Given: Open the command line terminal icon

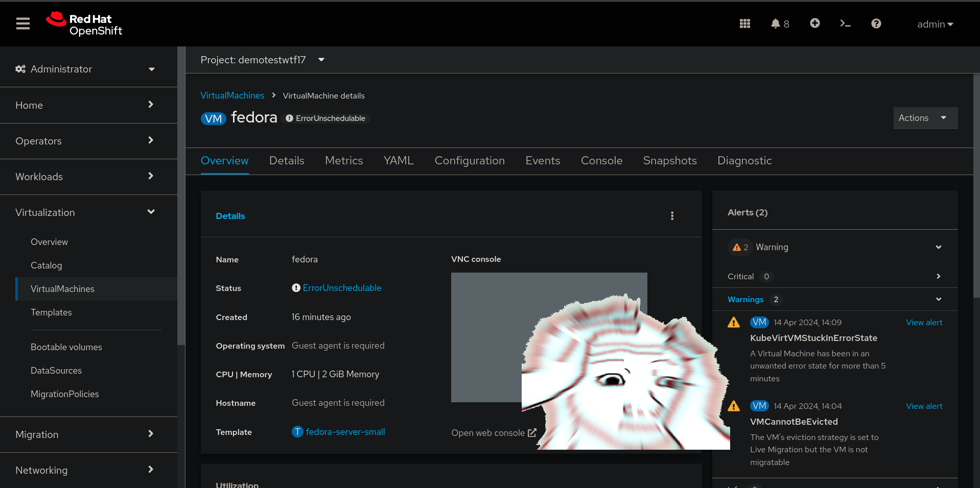Looking at the screenshot, I should [845, 23].
